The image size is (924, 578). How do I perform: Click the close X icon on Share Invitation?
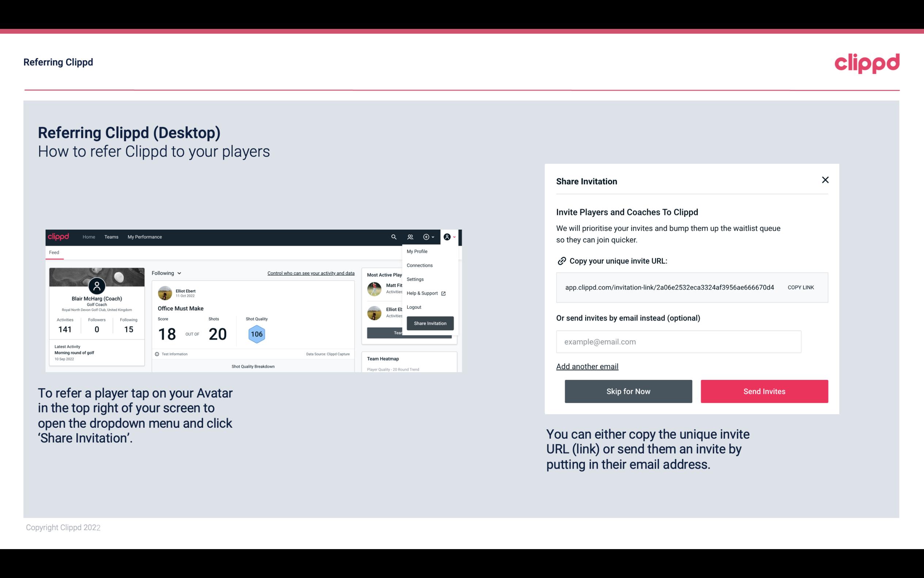pos(824,180)
